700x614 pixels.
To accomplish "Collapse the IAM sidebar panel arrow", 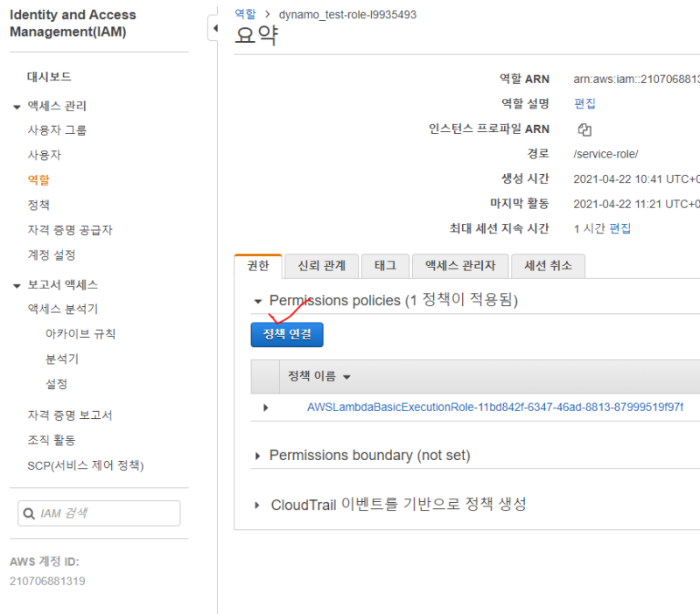I will coord(214,30).
